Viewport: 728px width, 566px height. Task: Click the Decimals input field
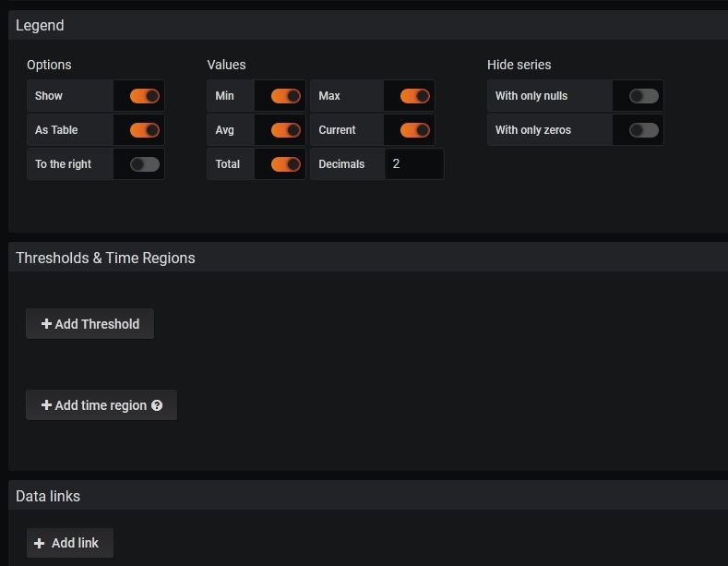click(x=413, y=164)
